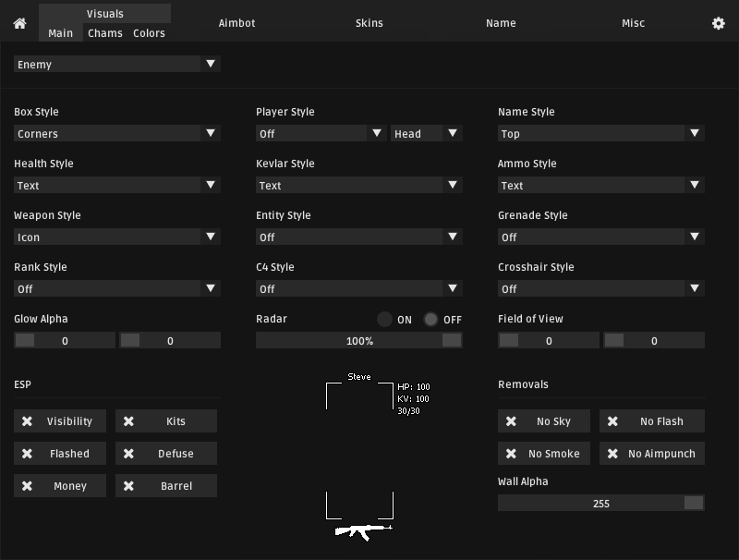Open Entity Style dropdown
The height and width of the screenshot is (560, 739).
359,237
